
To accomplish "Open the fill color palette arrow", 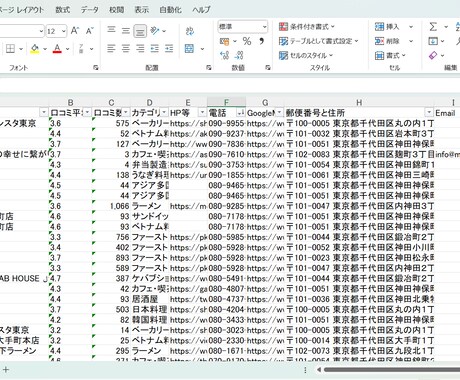I will coord(45,49).
